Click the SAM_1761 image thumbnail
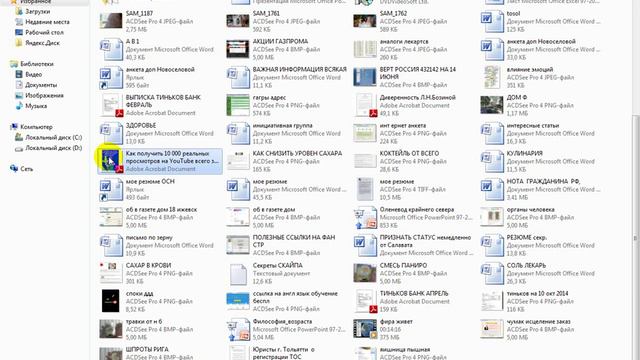Viewport: 640px width, 360px height. click(238, 21)
